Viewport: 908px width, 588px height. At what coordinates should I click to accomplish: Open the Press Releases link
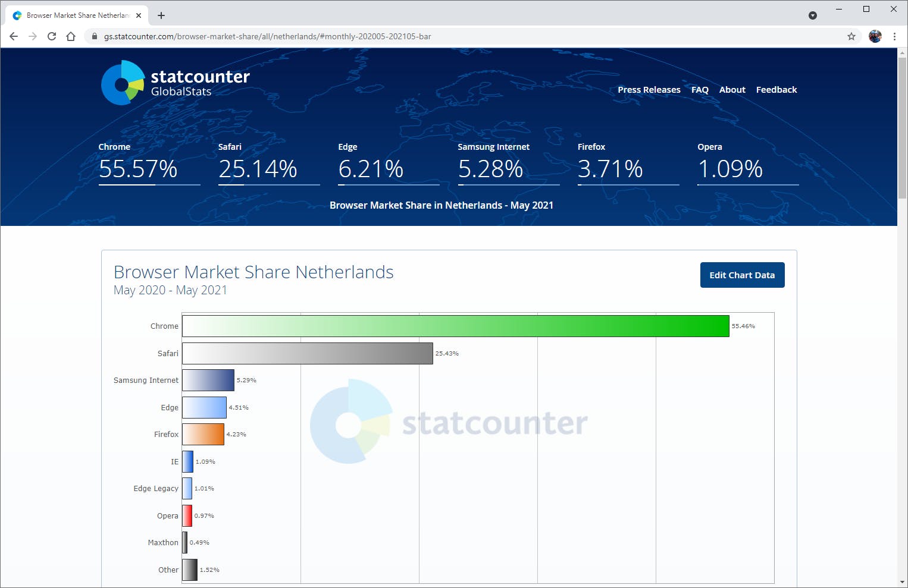pos(649,90)
